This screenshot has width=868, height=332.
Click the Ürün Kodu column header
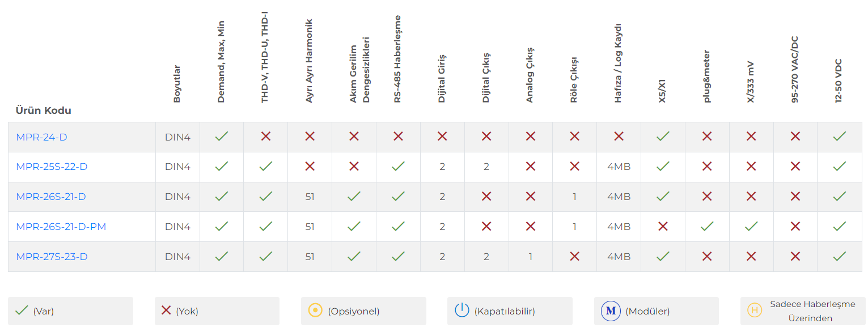[44, 110]
